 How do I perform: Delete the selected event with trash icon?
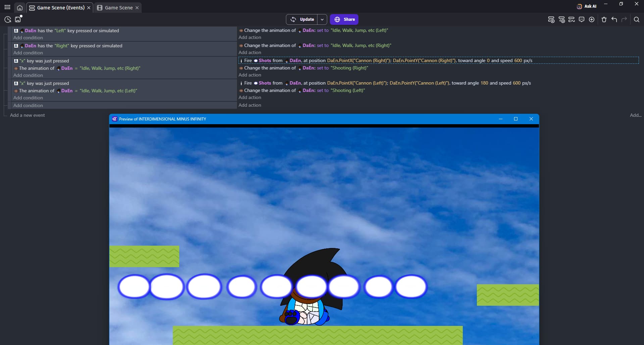(604, 19)
